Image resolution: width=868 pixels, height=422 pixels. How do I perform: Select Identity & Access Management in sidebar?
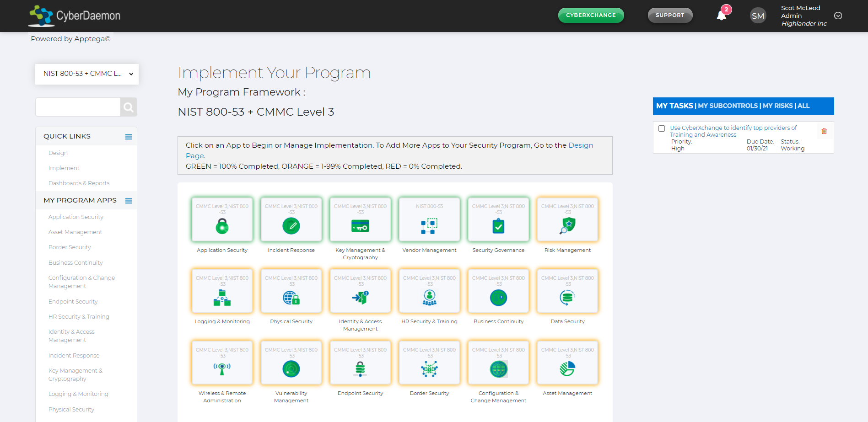pos(71,336)
